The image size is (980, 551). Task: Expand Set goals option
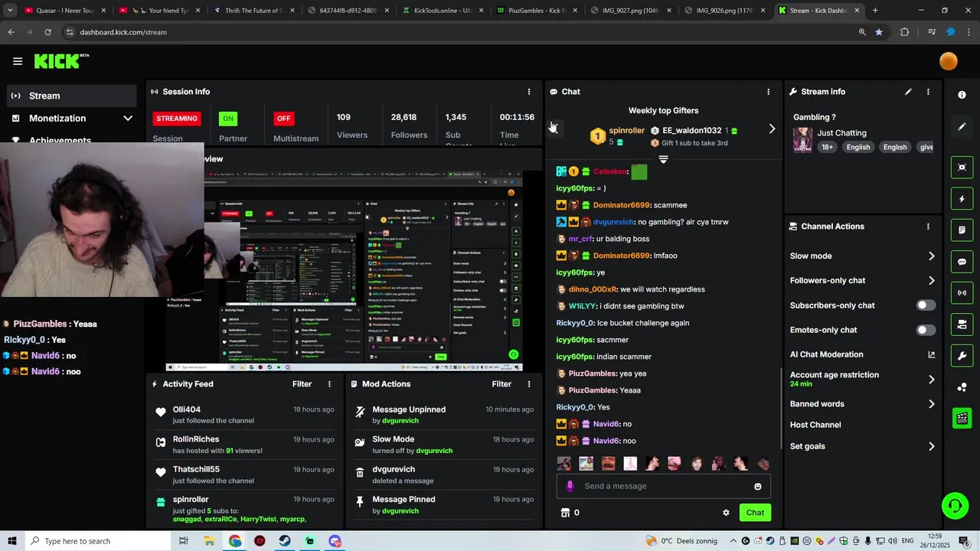[931, 446]
